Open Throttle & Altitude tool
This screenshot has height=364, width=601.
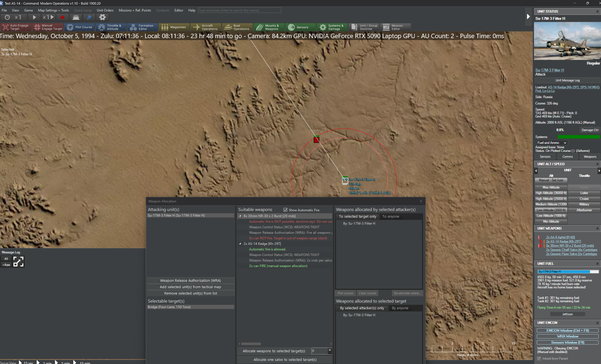coord(111,27)
